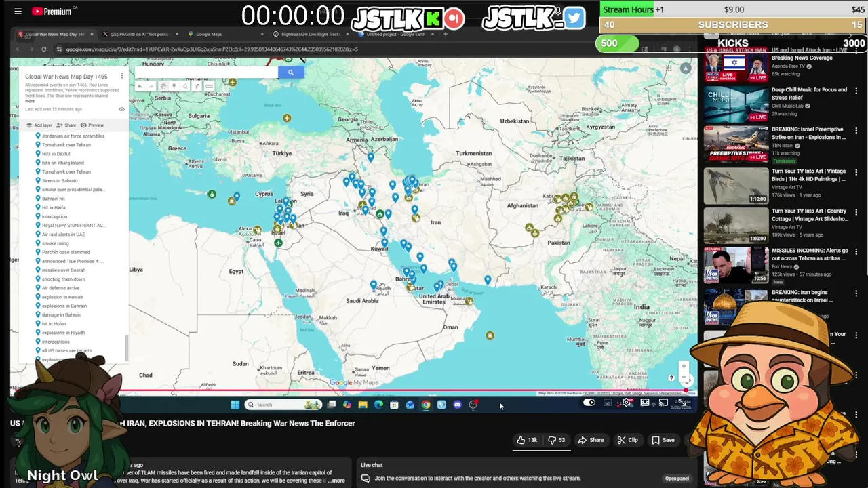Click the map search input field
The height and width of the screenshot is (488, 868).
coord(206,73)
